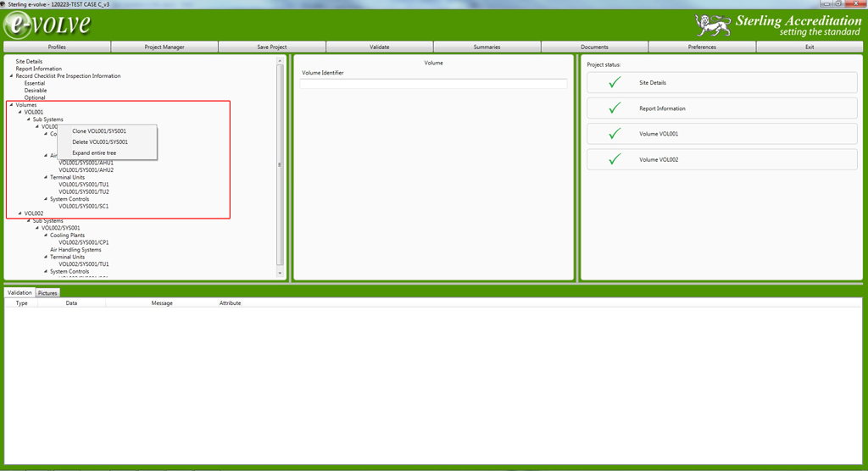Open Project Manager
The image size is (868, 471).
click(164, 47)
